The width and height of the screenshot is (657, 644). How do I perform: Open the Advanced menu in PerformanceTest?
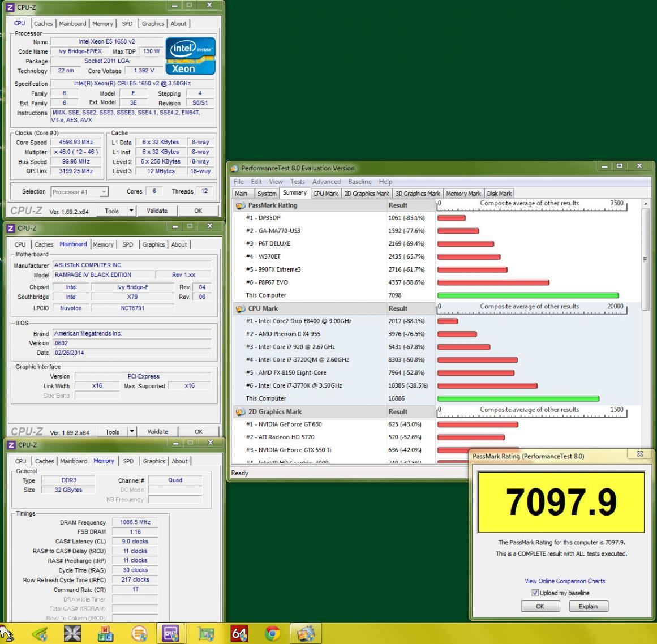[x=327, y=182]
